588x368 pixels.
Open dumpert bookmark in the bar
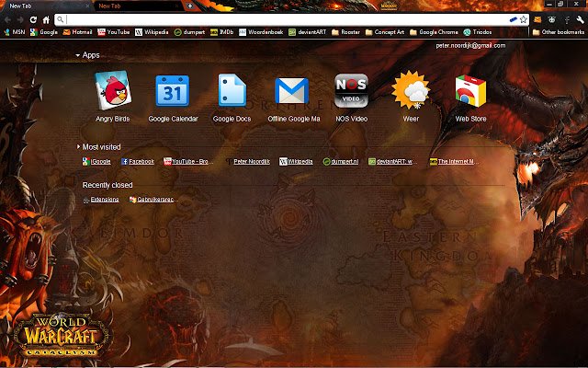tap(190, 32)
